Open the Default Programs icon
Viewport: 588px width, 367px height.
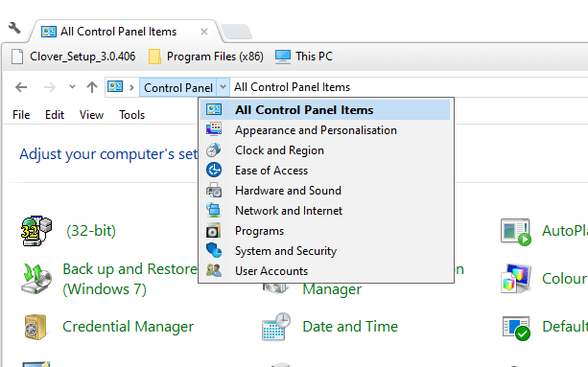[x=516, y=328]
